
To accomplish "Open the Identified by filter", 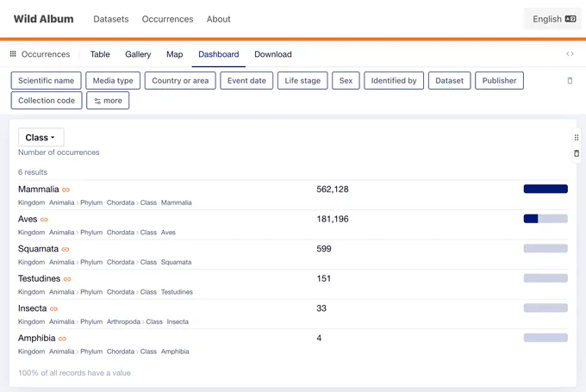I will [x=394, y=81].
